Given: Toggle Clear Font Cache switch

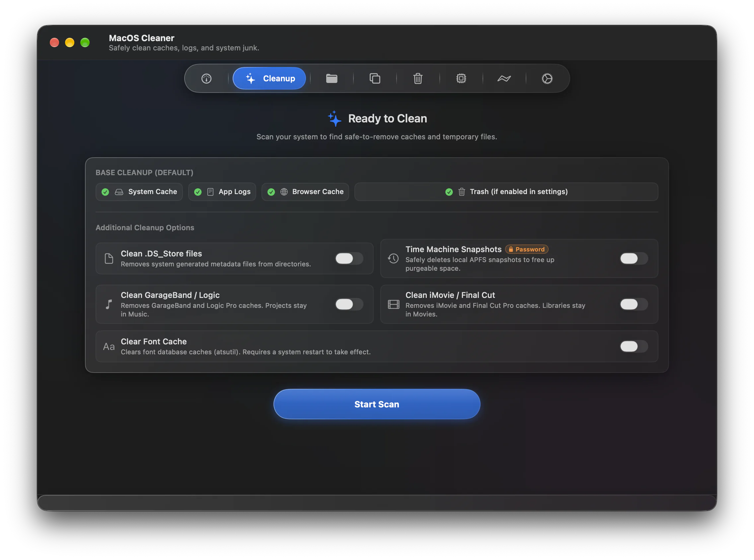Looking at the screenshot, I should [x=634, y=346].
